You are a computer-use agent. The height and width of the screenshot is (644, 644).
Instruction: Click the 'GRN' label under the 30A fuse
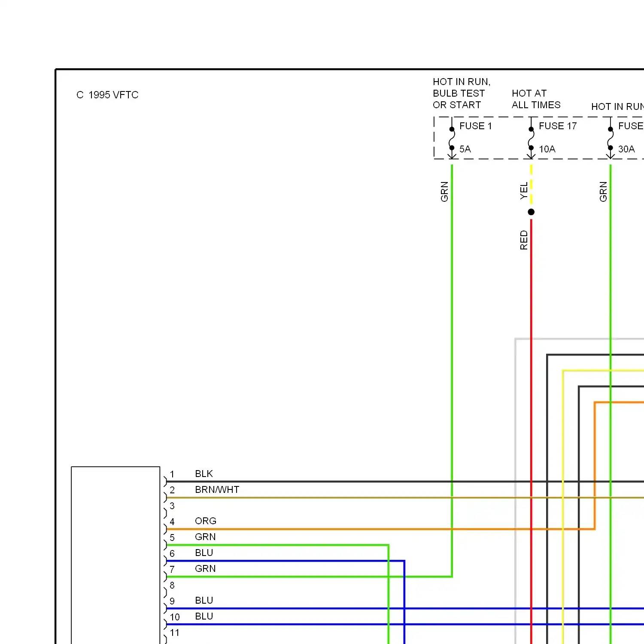click(x=603, y=191)
